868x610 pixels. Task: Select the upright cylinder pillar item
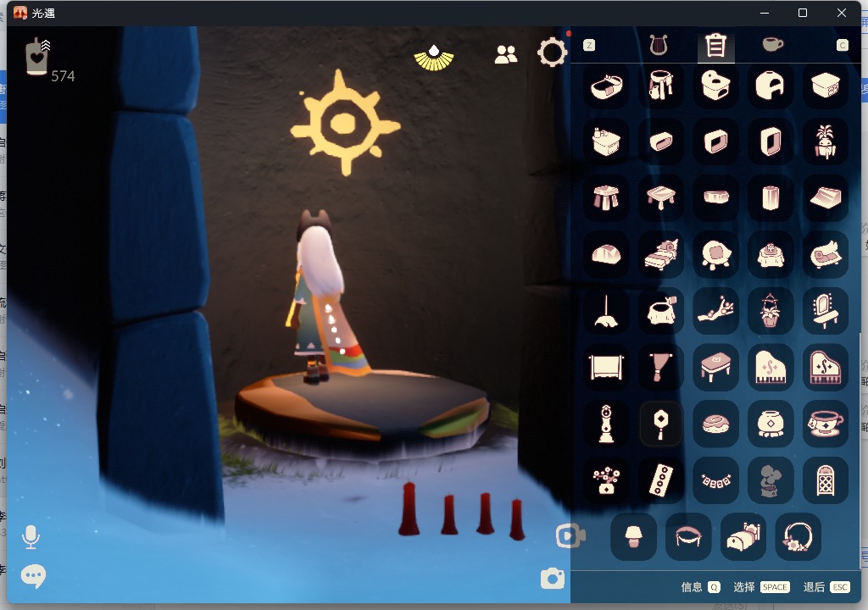(x=770, y=197)
